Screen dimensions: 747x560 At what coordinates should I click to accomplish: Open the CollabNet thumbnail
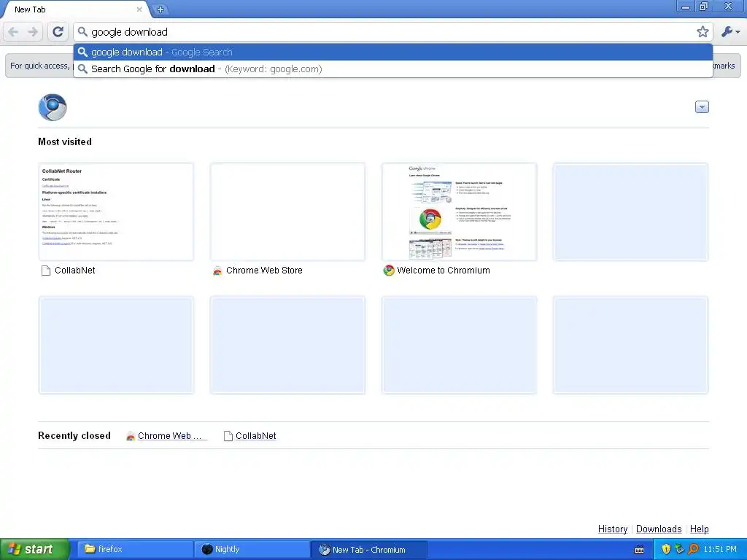116,212
